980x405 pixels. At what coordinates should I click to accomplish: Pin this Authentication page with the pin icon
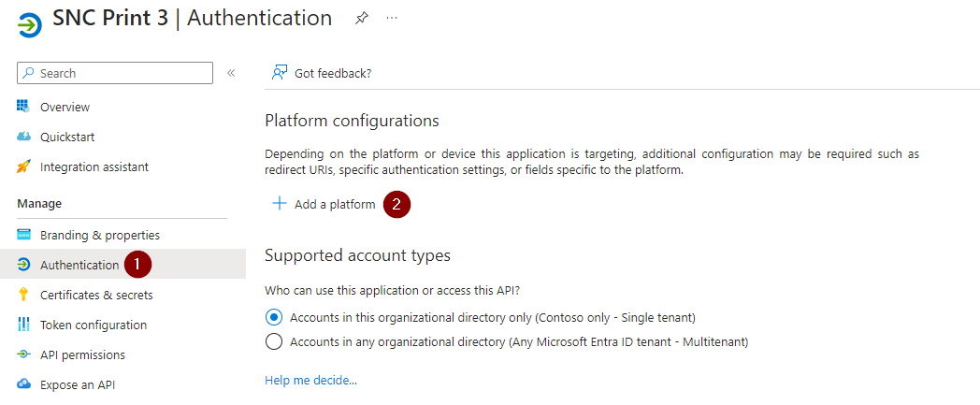click(x=361, y=19)
